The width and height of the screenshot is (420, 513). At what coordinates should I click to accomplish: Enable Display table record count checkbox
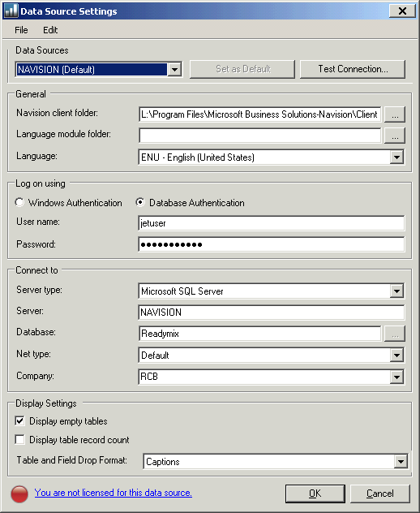pos(20,439)
